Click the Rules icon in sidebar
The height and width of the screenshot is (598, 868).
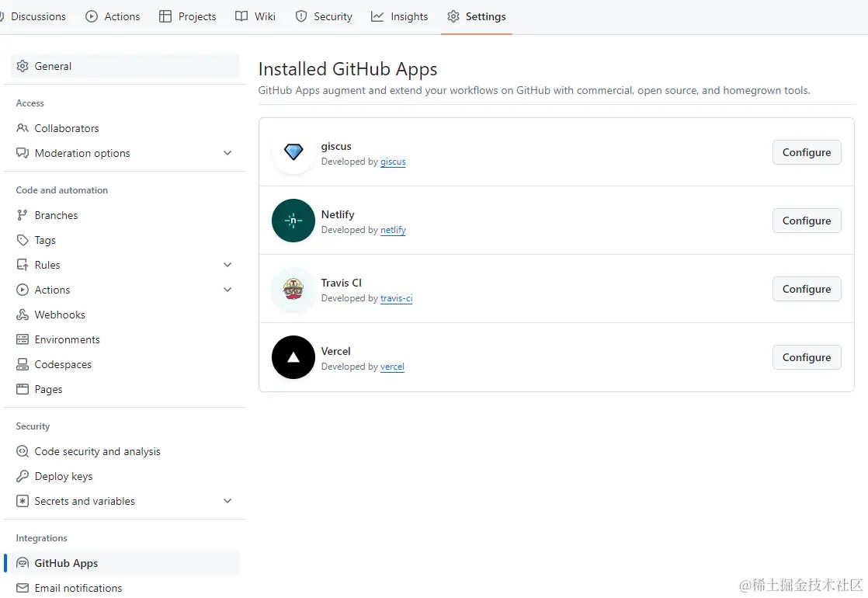pos(23,265)
